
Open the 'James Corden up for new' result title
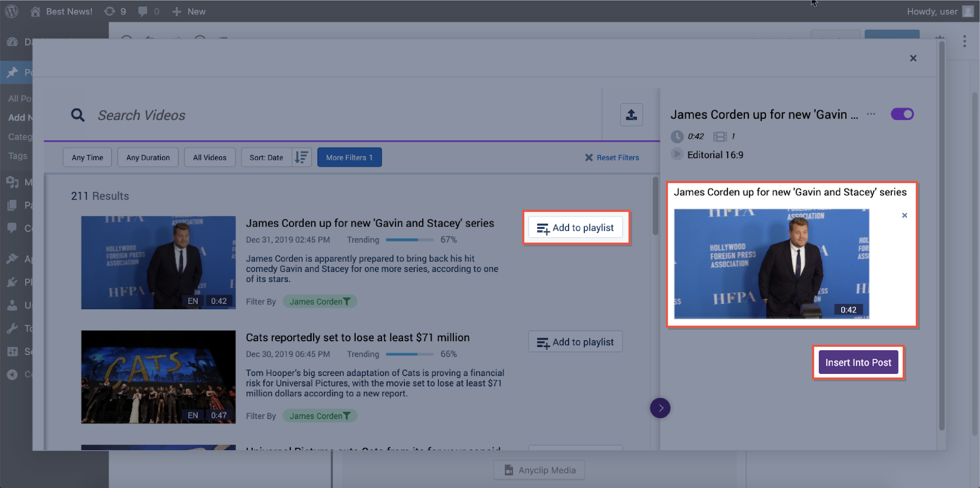(x=370, y=223)
